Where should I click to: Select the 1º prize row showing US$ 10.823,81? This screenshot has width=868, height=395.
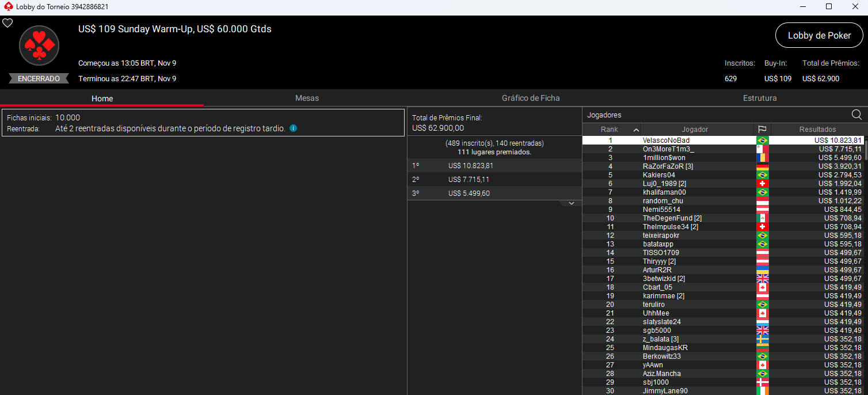point(494,165)
